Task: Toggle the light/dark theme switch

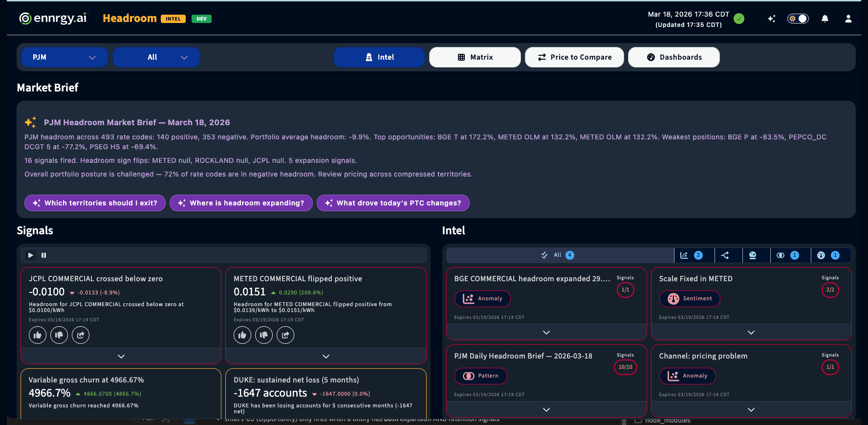Action: pos(798,19)
